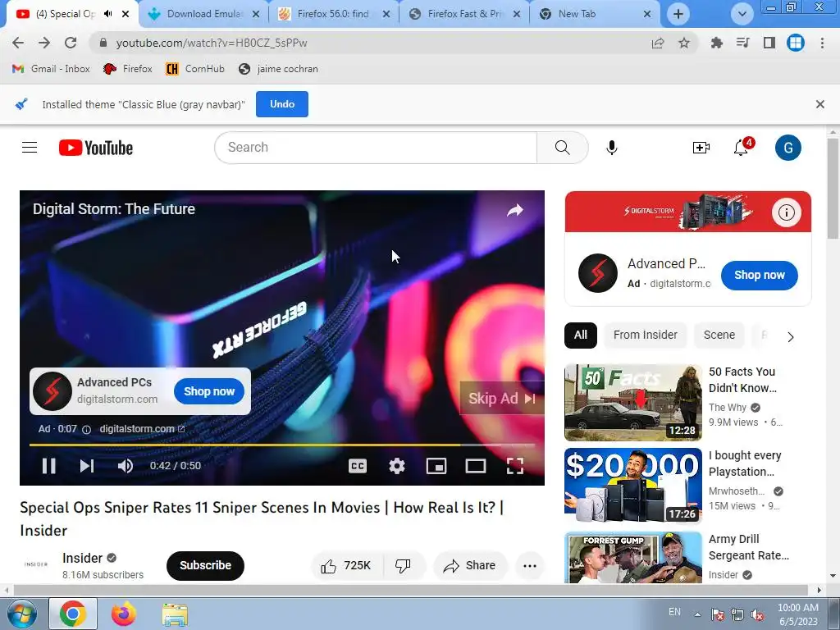Viewport: 840px width, 630px height.
Task: Undo the installed Classic Blue theme
Action: tap(282, 104)
